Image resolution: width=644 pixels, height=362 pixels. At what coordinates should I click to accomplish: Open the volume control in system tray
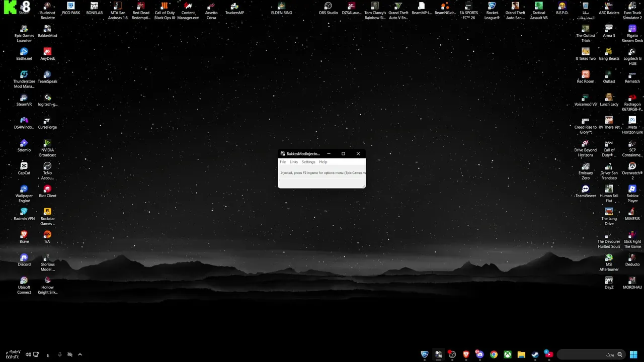28,354
